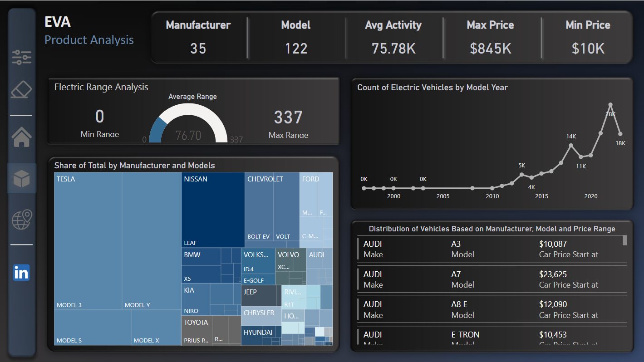Click the BMW X5 treemap tile
The image size is (644, 362).
pos(201,274)
